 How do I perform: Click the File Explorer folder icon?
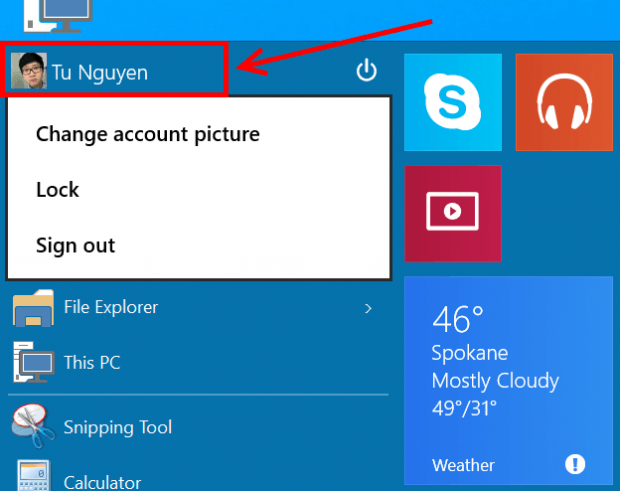pyautogui.click(x=33, y=308)
